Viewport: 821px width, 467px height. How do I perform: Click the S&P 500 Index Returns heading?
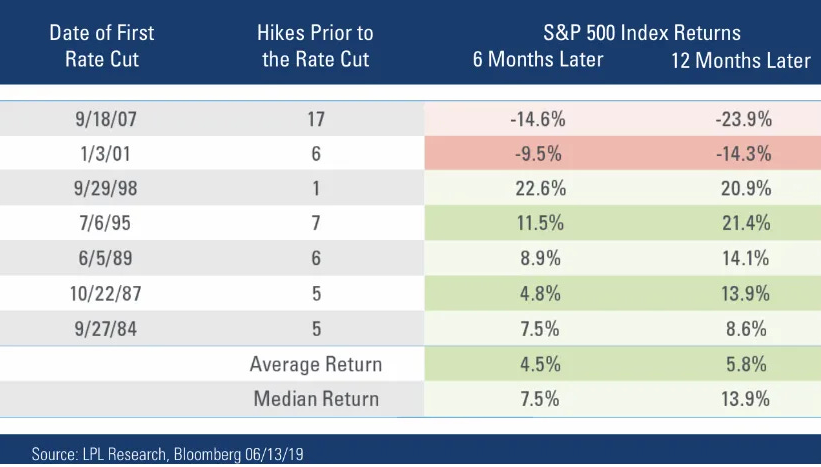click(x=642, y=32)
